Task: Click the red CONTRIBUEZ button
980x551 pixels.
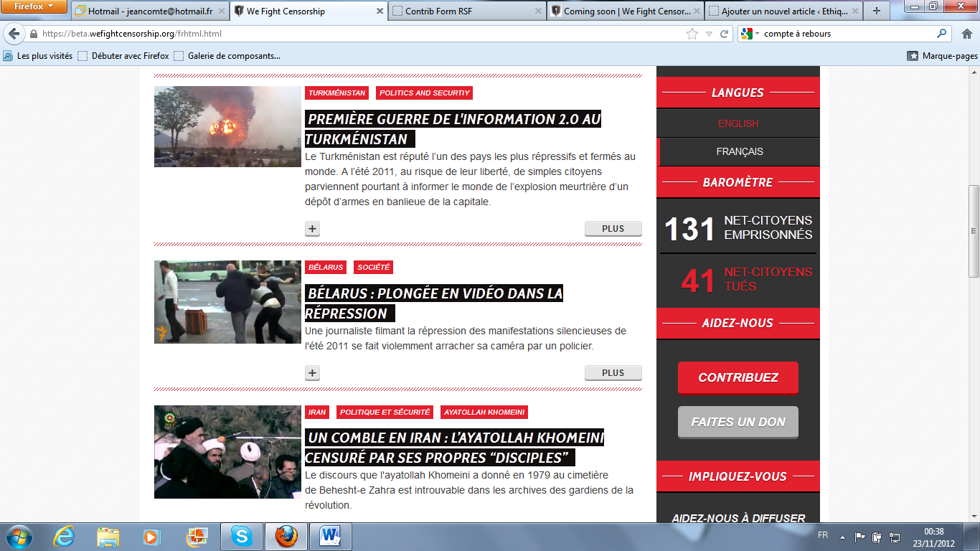Action: pos(738,377)
